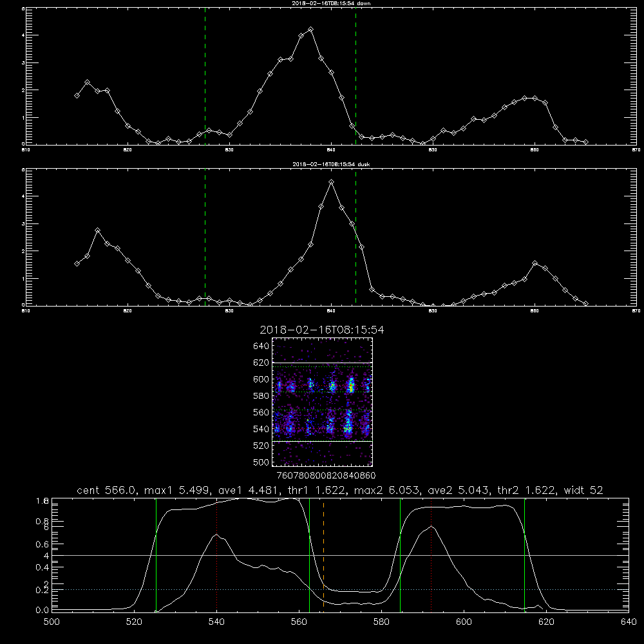Click green vertical line near 585 in bottom plot

point(400,554)
